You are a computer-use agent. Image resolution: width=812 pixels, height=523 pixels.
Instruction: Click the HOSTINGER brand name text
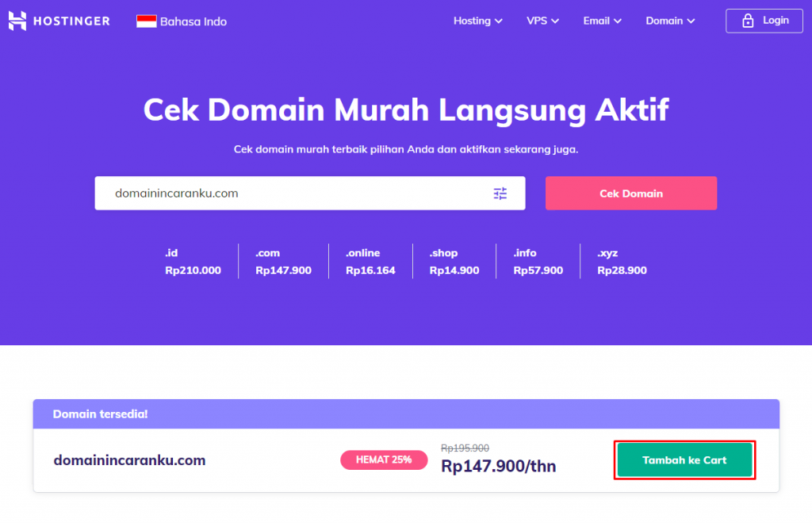(x=71, y=21)
